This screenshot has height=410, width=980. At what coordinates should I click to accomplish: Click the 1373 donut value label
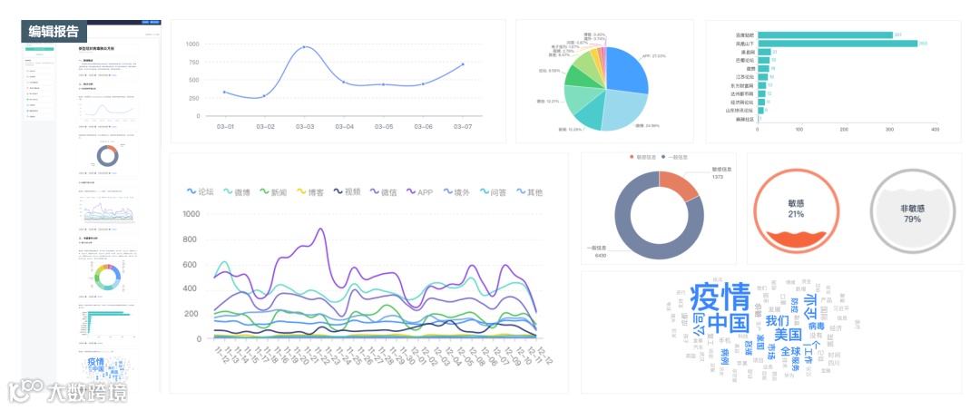(x=718, y=178)
